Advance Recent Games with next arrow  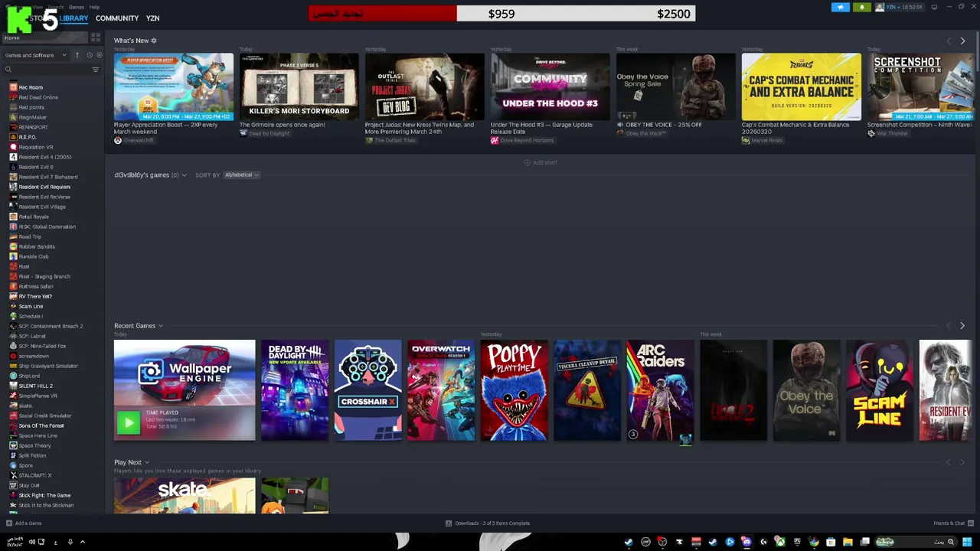pyautogui.click(x=962, y=326)
